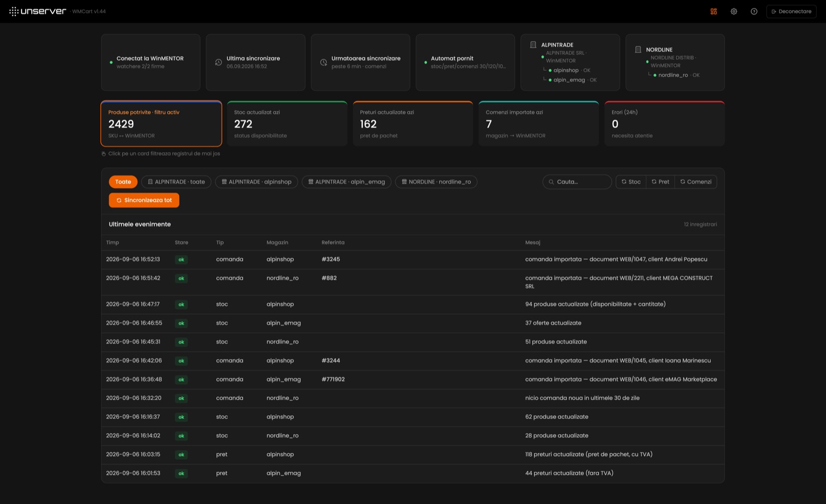Viewport: 826px width, 504px height.
Task: Select alpin_emag under ALPINTRADE card
Action: (x=569, y=80)
